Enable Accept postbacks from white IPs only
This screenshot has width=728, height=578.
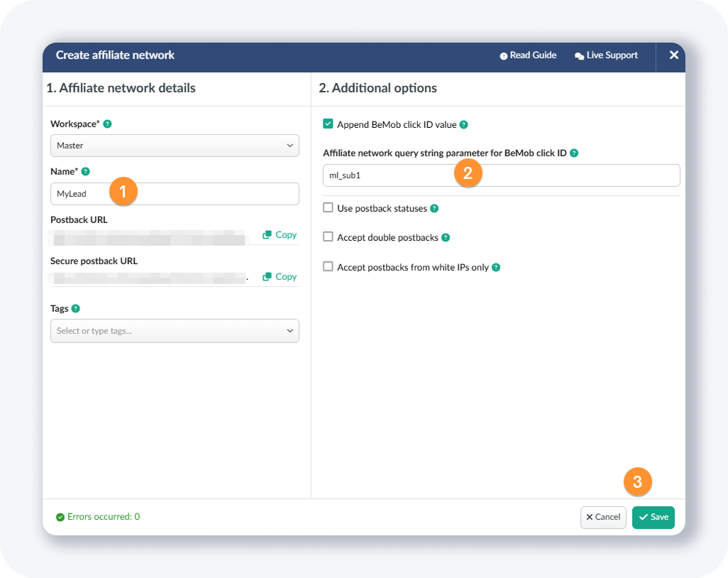(x=328, y=267)
